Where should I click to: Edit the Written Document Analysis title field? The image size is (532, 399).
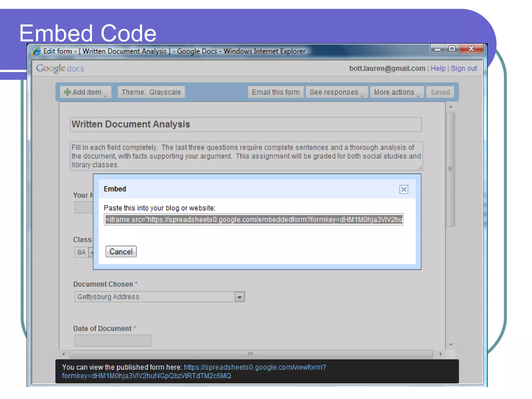tap(246, 124)
